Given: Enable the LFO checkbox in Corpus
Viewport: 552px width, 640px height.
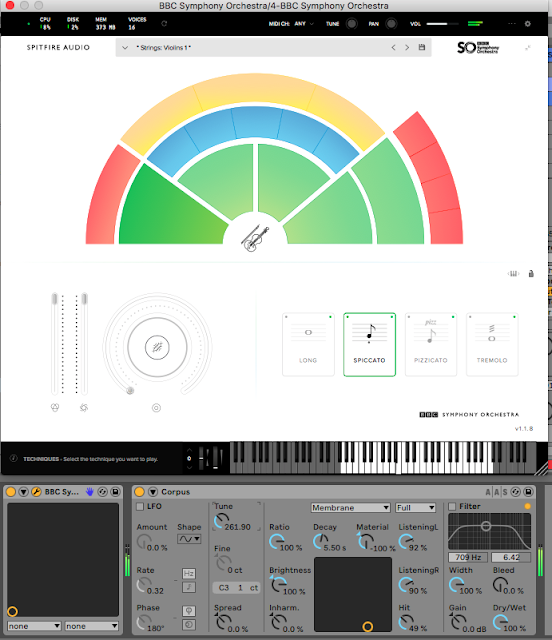Looking at the screenshot, I should click(x=140, y=506).
